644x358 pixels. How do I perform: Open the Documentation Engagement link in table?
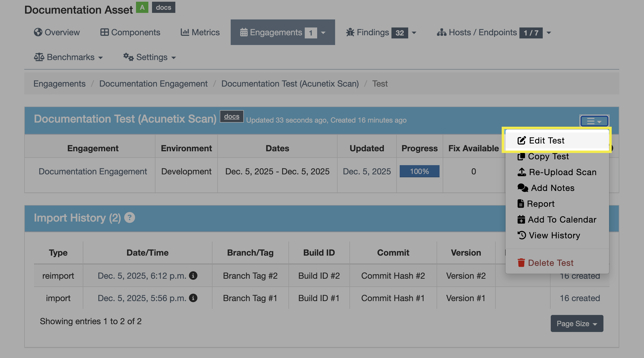[93, 171]
